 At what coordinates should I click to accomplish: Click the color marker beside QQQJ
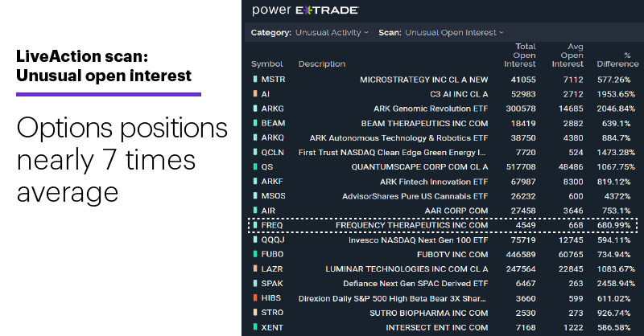pyautogui.click(x=255, y=240)
